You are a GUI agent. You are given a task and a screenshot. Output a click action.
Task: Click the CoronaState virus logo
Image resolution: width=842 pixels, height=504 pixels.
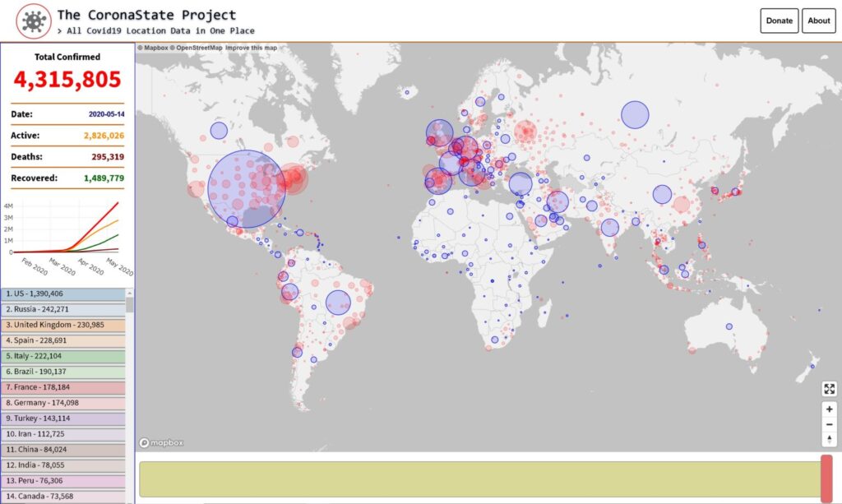[33, 21]
